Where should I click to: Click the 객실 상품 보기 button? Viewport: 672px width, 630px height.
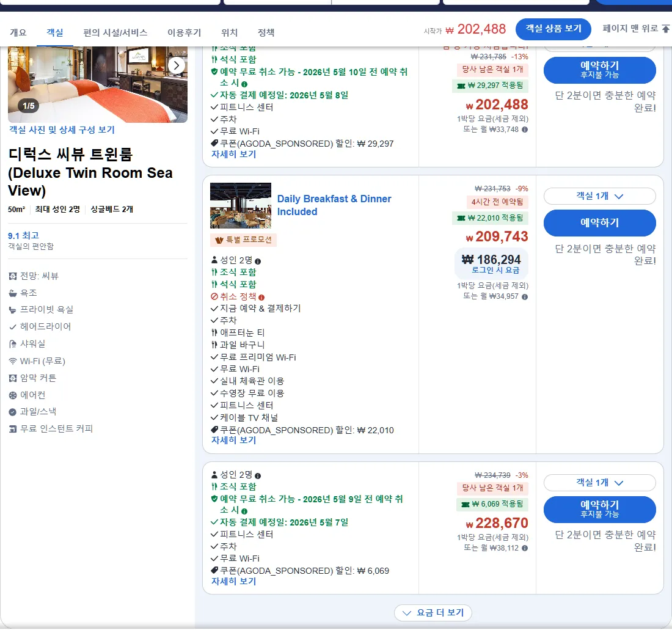pos(553,29)
